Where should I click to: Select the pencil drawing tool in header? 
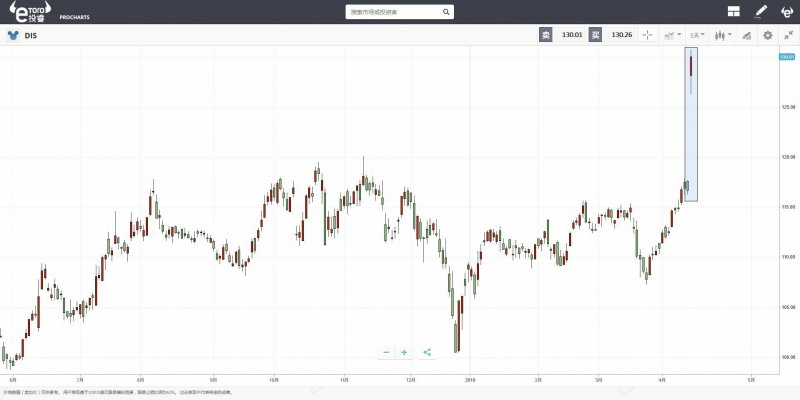pos(761,11)
